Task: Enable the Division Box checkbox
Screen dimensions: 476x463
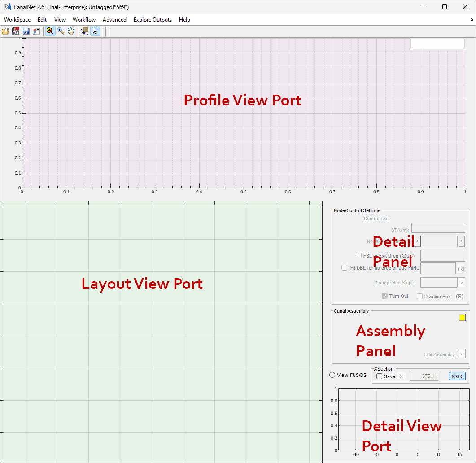Action: [x=419, y=296]
